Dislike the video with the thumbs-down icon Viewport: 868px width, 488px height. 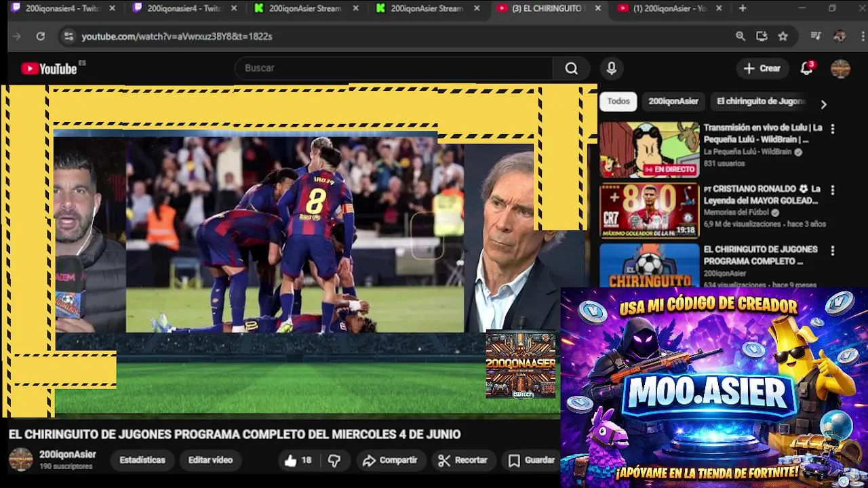click(x=334, y=460)
